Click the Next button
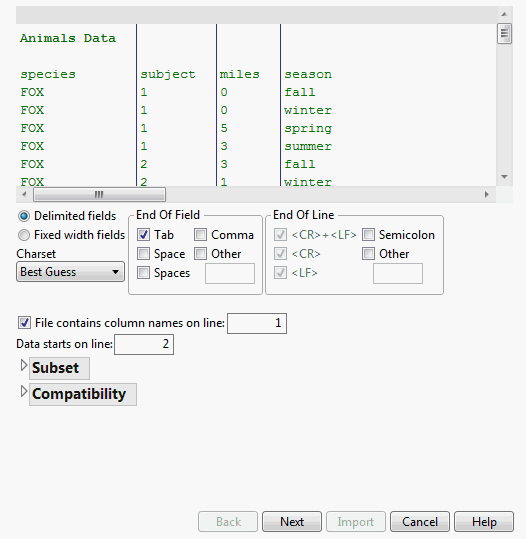This screenshot has height=539, width=526. pos(292,522)
